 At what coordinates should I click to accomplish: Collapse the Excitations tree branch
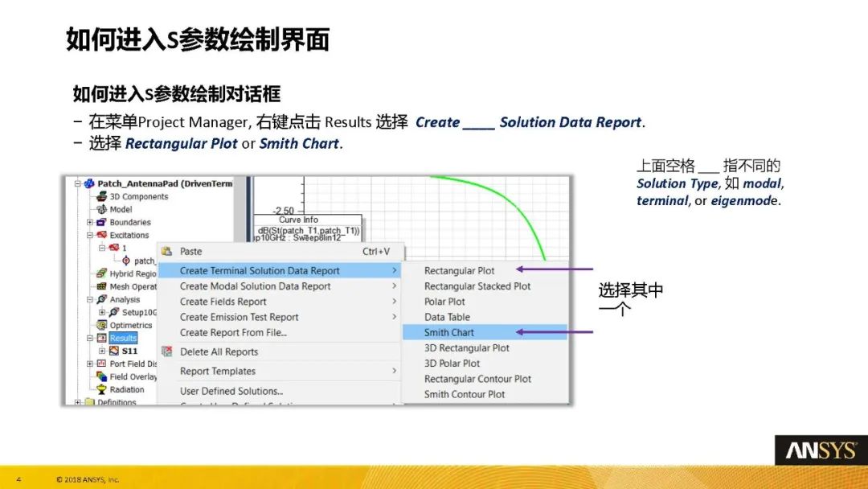(88, 235)
